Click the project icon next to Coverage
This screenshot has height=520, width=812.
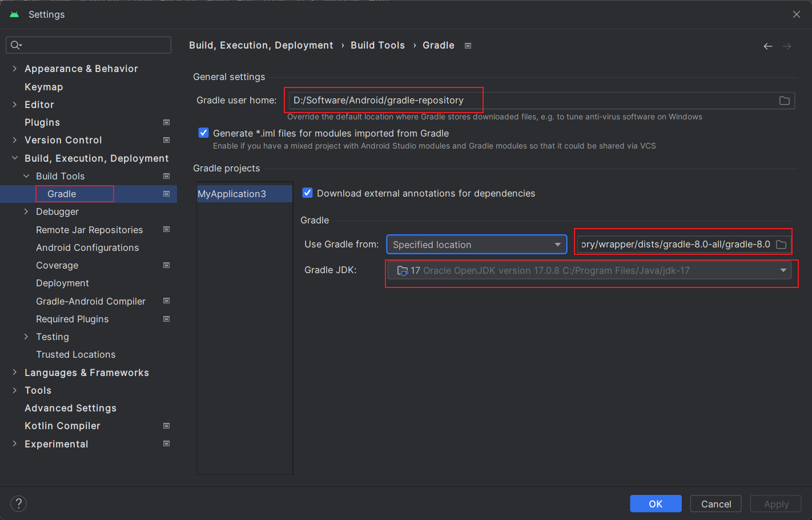click(167, 265)
